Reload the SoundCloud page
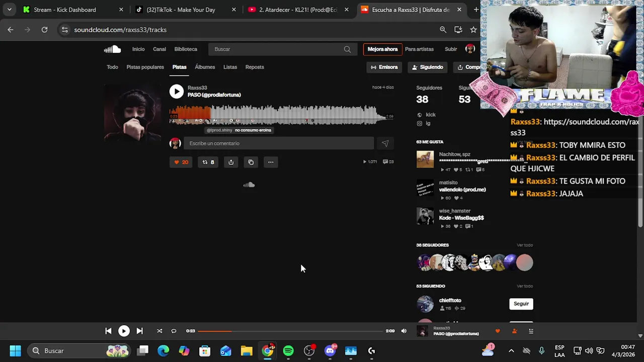The width and height of the screenshot is (644, 362). 44,30
